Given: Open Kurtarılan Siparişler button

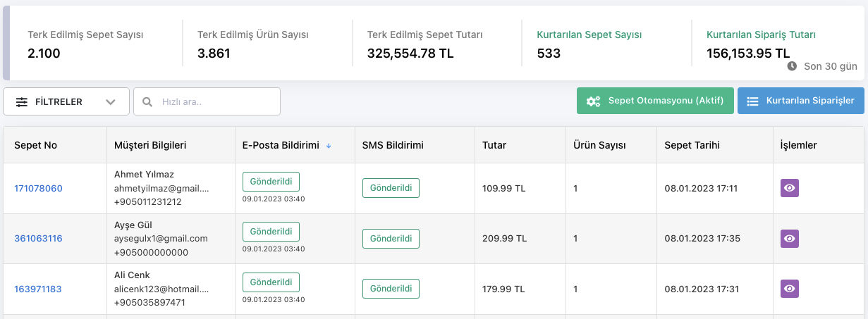Looking at the screenshot, I should point(800,101).
